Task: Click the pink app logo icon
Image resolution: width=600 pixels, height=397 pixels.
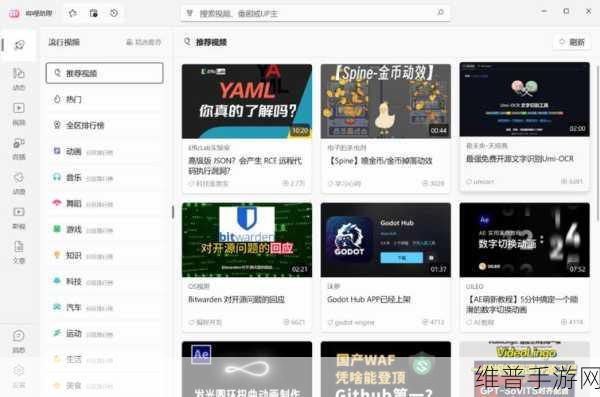Action: tap(14, 13)
